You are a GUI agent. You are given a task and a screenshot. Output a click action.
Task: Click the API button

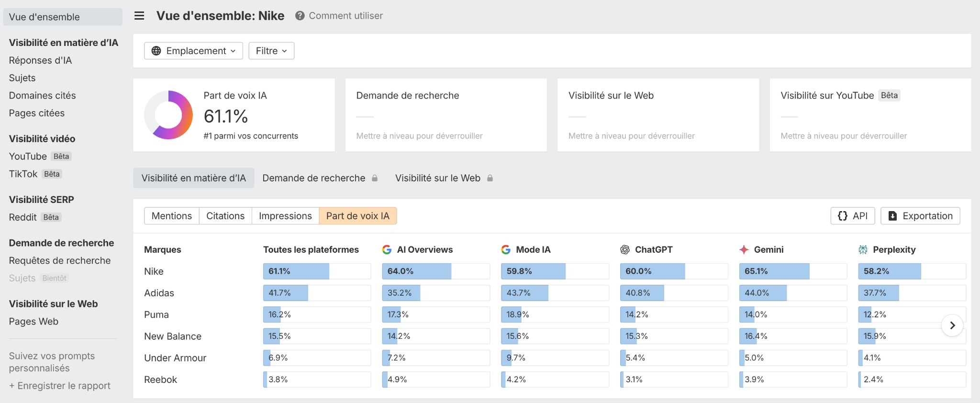(x=853, y=216)
